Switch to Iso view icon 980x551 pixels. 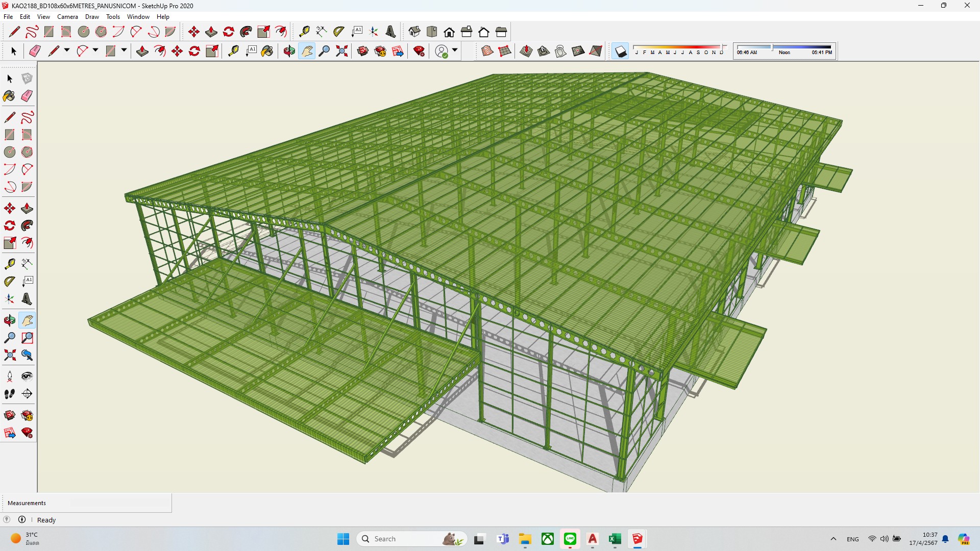(x=414, y=32)
